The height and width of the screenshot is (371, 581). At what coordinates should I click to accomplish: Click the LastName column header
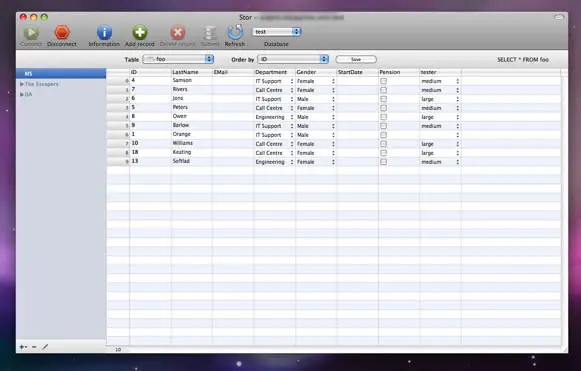pyautogui.click(x=192, y=72)
